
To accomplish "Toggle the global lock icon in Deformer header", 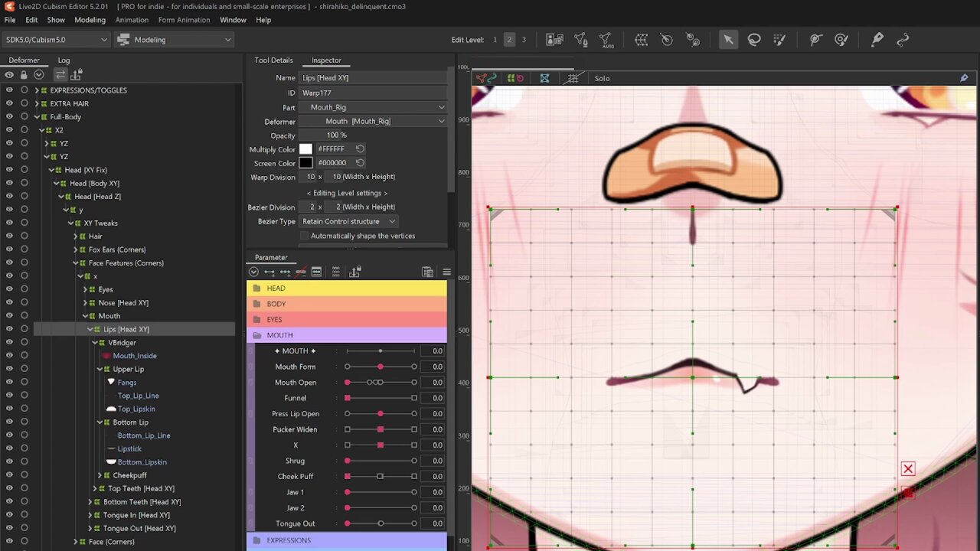I will click(24, 74).
